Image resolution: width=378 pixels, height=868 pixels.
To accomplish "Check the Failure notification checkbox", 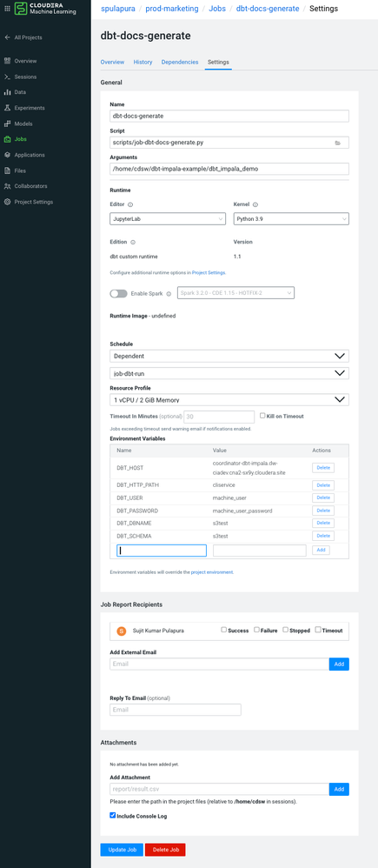I will tap(257, 630).
